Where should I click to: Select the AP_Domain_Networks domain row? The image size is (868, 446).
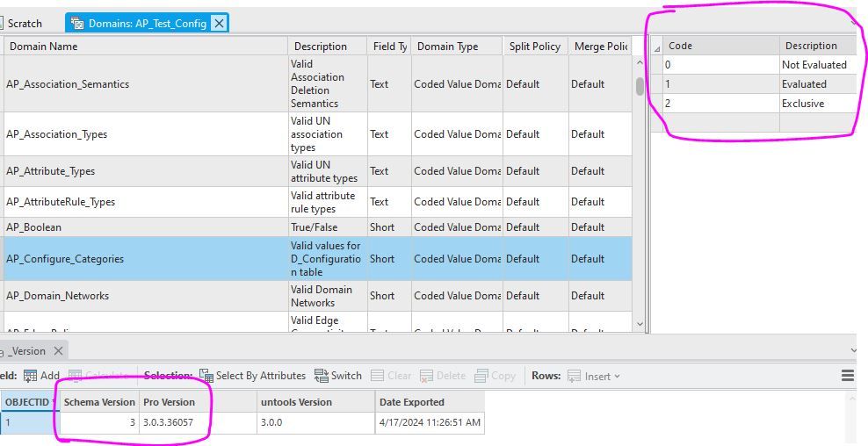[x=318, y=296]
